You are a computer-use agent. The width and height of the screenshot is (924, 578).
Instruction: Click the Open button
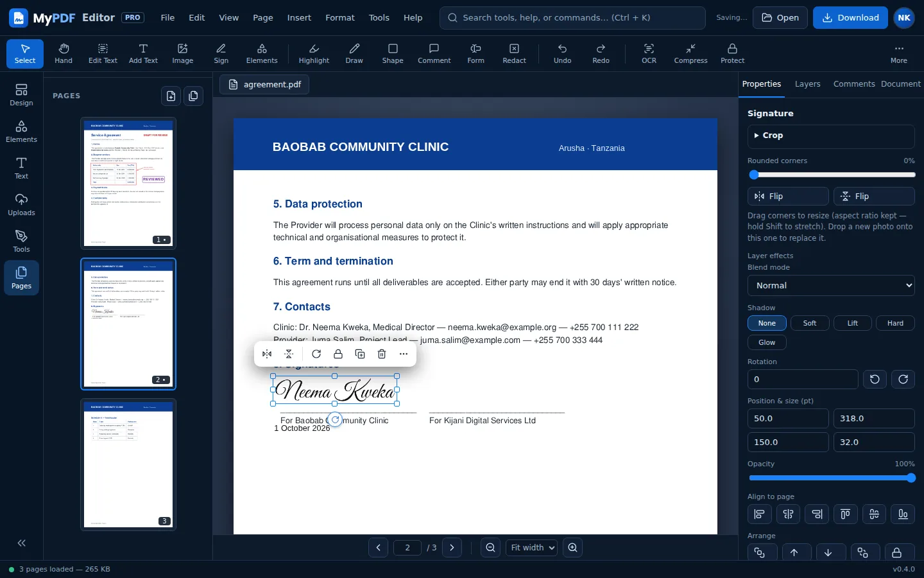pos(780,18)
